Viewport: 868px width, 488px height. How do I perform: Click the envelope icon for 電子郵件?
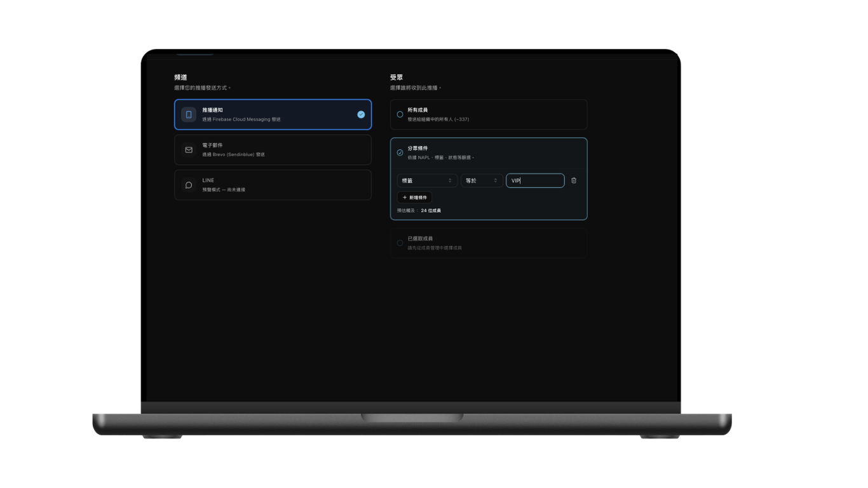(x=189, y=150)
